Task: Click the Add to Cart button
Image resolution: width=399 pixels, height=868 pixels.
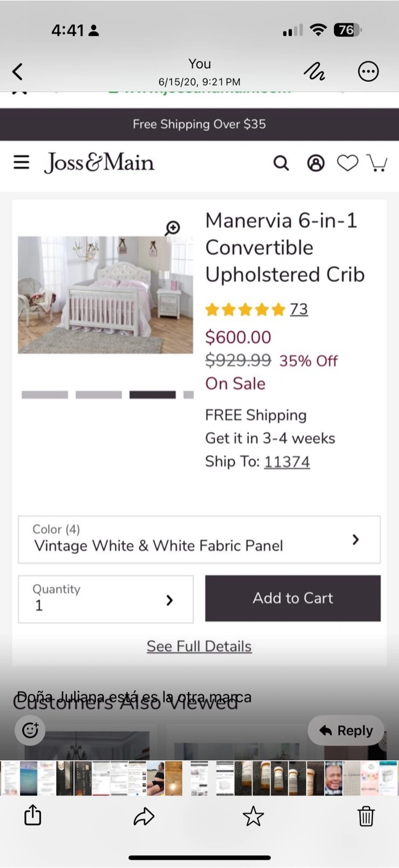Action: click(x=293, y=598)
